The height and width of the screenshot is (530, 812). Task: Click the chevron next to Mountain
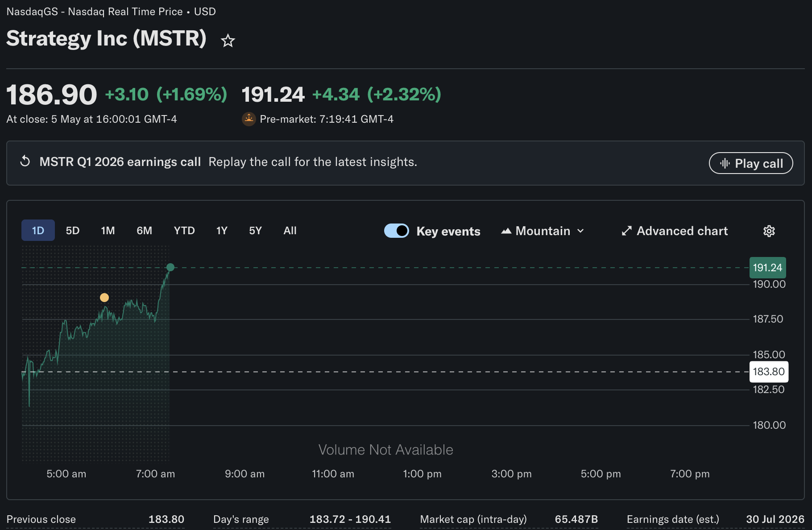pos(580,231)
